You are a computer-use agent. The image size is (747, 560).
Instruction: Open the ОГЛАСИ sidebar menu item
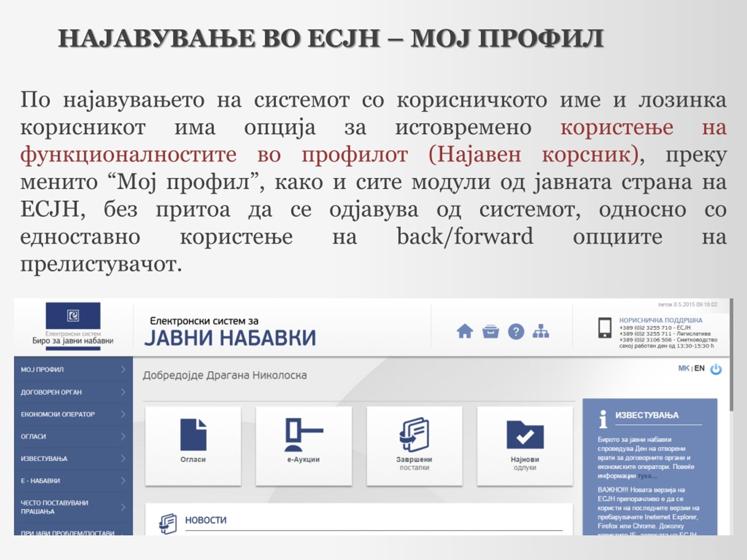73,436
